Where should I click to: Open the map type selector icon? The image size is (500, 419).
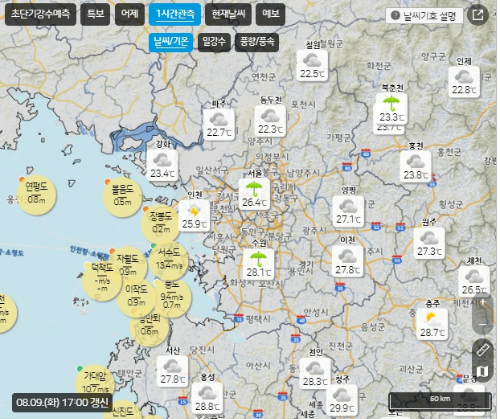(x=483, y=371)
